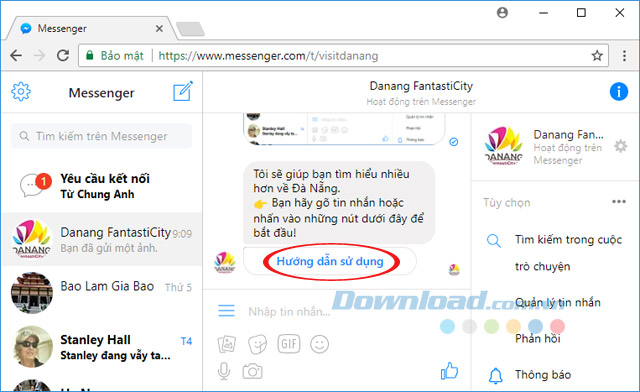
Task: Click the Tùy chọn section heading
Action: (x=507, y=203)
